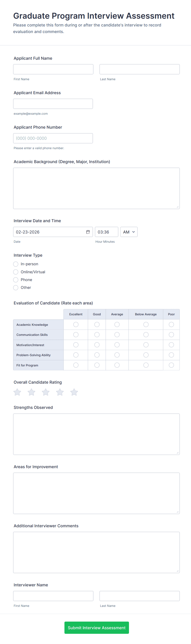Focus the Applicant Phone Number field

tap(53, 138)
